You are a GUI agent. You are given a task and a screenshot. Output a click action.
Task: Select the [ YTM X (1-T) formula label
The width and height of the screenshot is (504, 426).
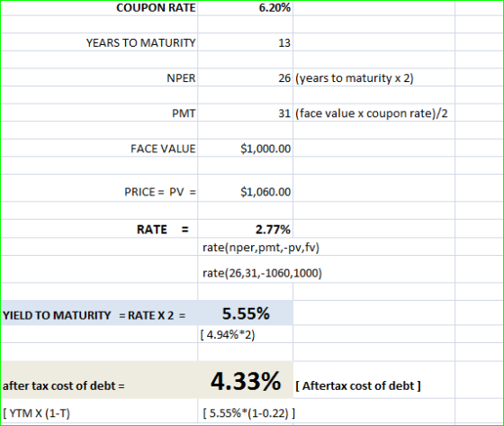(36, 413)
